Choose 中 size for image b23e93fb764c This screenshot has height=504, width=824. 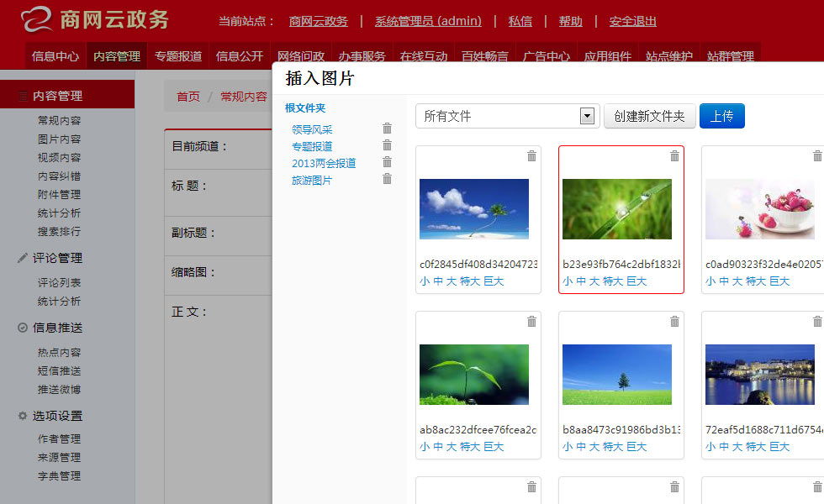(x=581, y=281)
